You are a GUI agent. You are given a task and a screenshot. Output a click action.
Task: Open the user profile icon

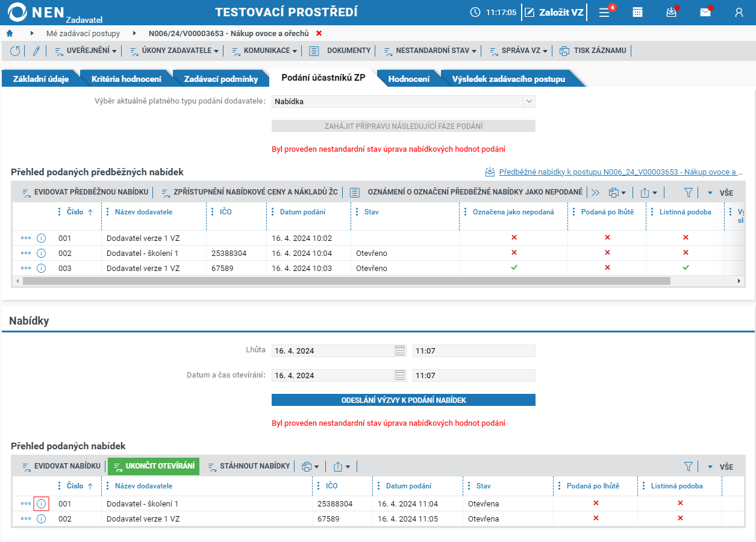click(739, 12)
